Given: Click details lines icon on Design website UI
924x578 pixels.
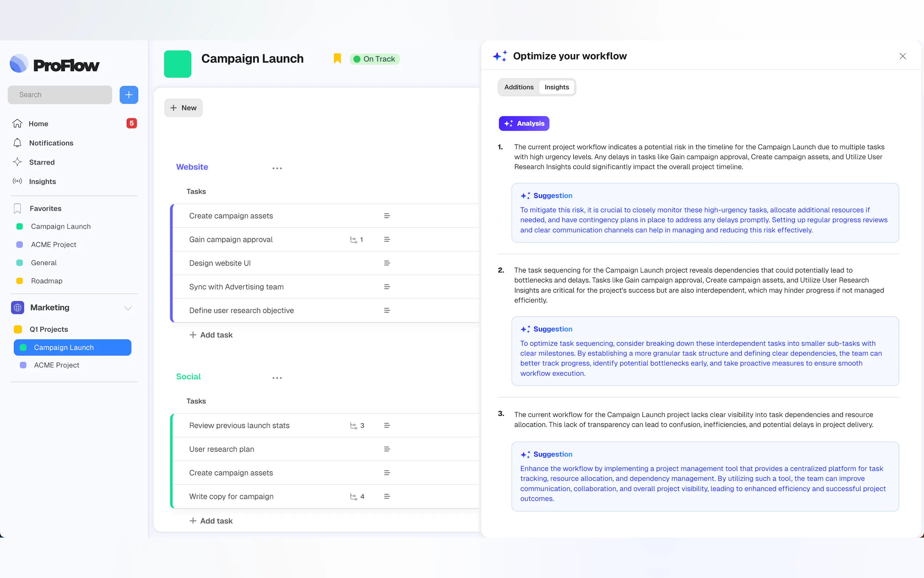Looking at the screenshot, I should [387, 263].
